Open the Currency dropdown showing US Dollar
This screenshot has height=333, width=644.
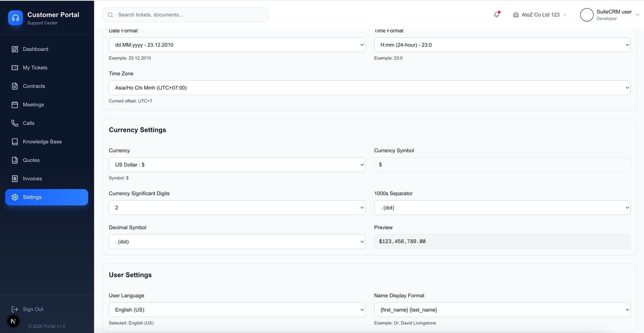pos(237,165)
